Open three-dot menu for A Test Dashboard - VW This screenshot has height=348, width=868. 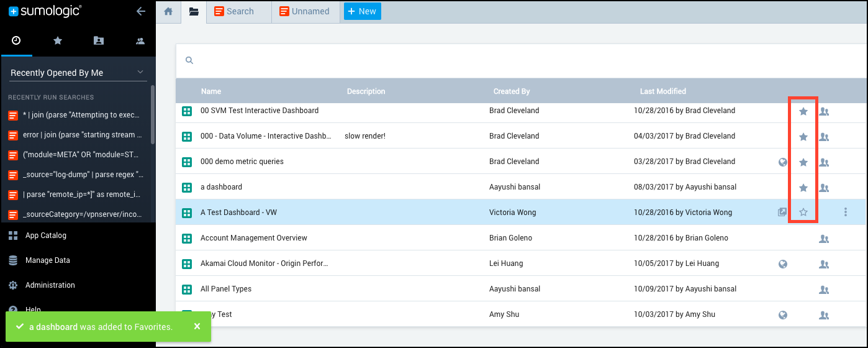[x=845, y=213]
